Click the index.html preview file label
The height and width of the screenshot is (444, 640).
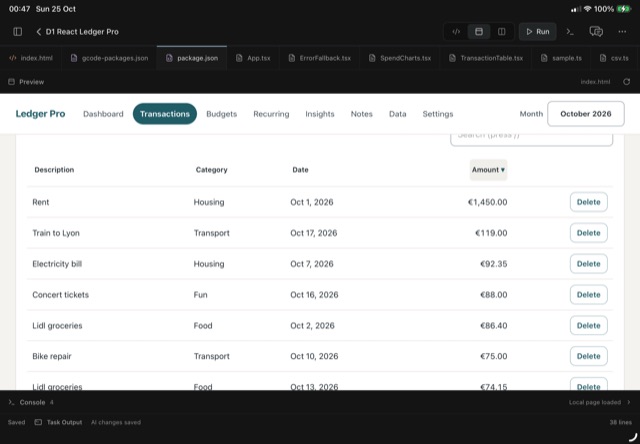(595, 82)
